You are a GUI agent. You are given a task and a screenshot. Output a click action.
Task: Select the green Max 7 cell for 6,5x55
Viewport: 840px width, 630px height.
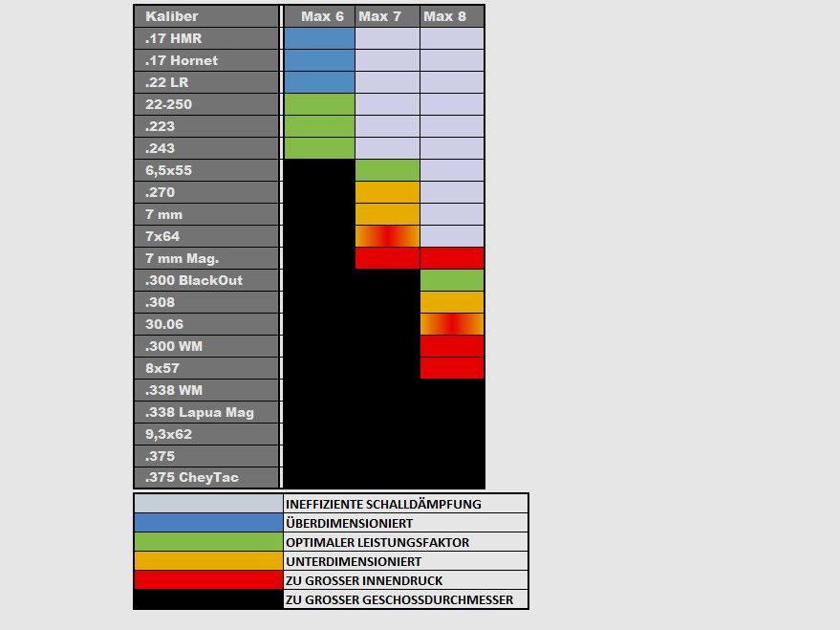pyautogui.click(x=387, y=170)
